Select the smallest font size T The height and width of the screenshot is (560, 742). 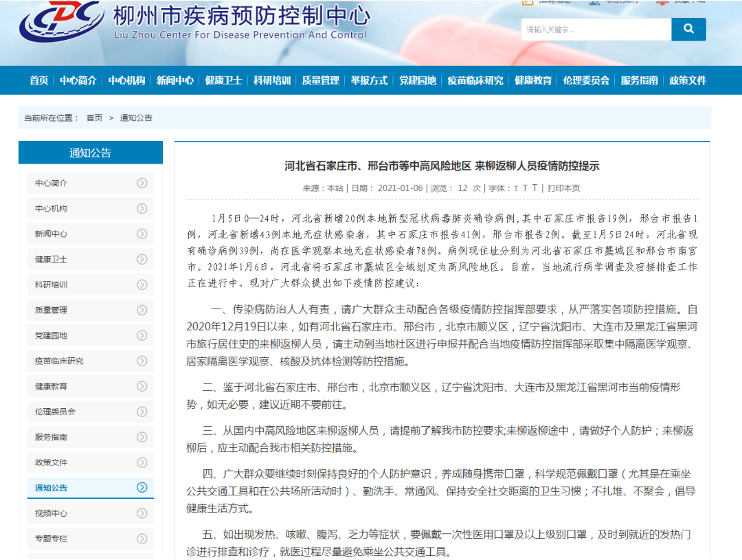(x=515, y=188)
